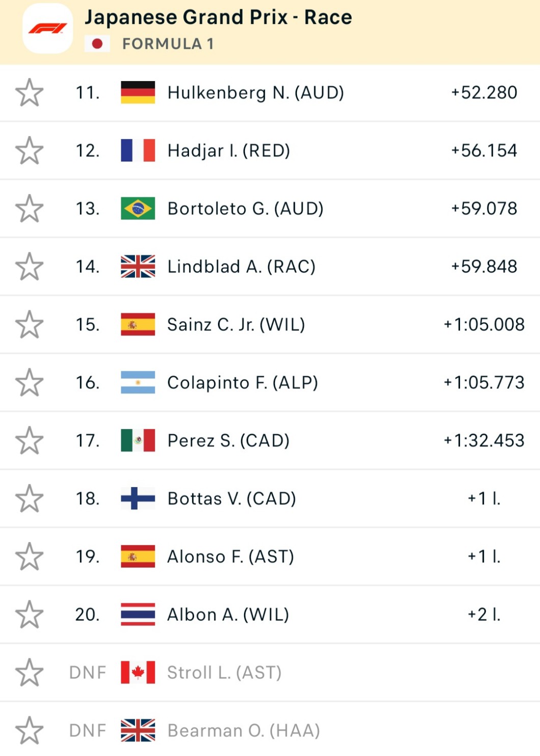Tap the Japan flag icon in header

[97, 44]
